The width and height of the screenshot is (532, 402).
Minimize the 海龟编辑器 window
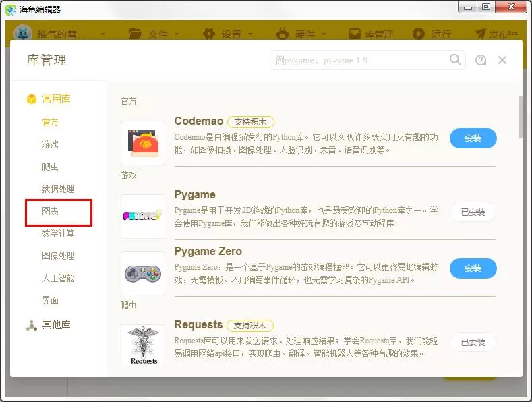(468, 7)
